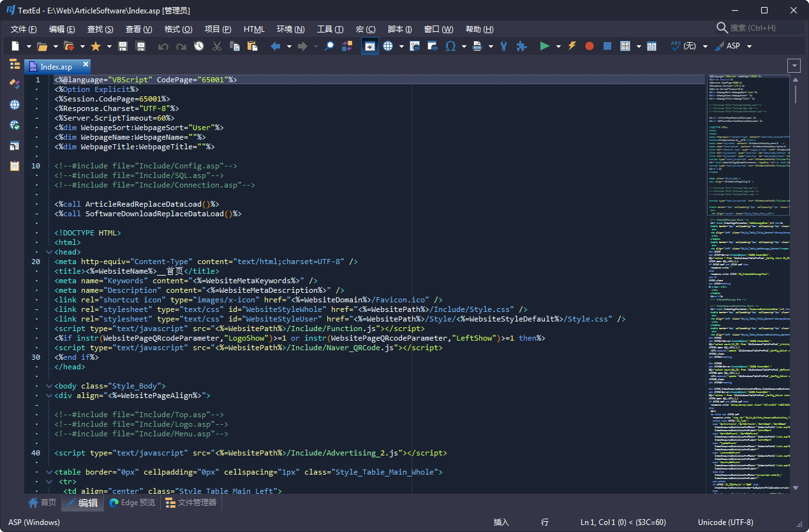Click the vertical scrollbar thumb
Viewport: 809px width, 532px height.
pos(795,93)
